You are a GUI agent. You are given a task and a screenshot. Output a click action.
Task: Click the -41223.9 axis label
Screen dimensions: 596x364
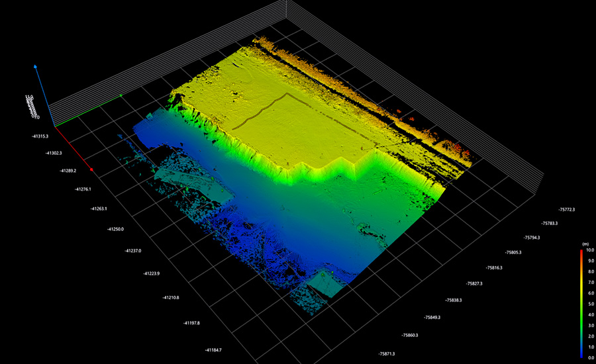152,273
